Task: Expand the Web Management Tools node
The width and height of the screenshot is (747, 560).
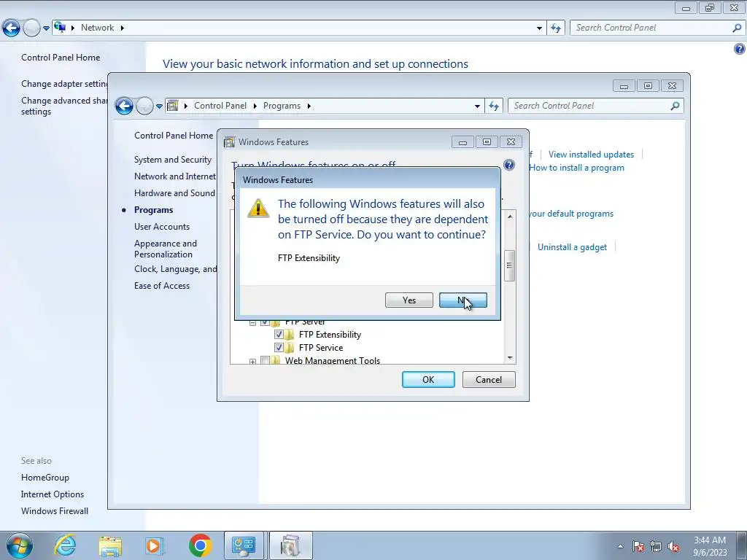Action: point(252,362)
